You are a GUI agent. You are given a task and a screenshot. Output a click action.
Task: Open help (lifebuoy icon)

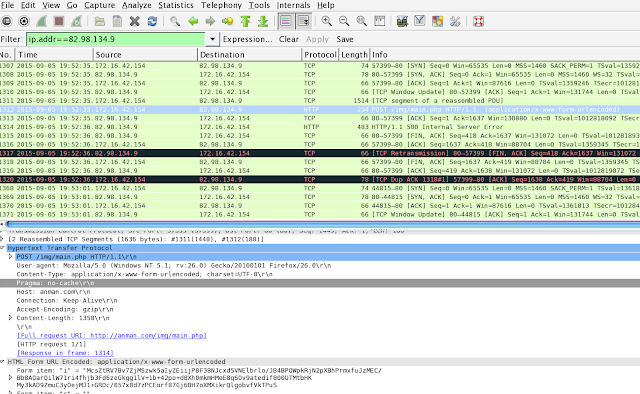478,21
